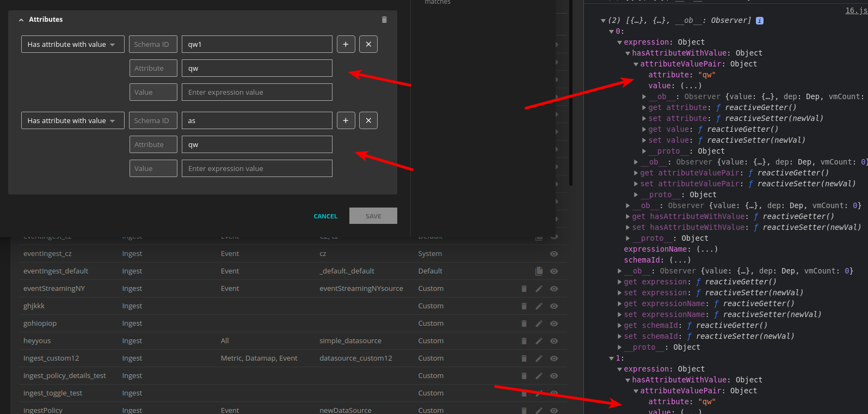Click first Attribute field with qw
Viewport: 868px width, 414px height.
pyautogui.click(x=257, y=68)
